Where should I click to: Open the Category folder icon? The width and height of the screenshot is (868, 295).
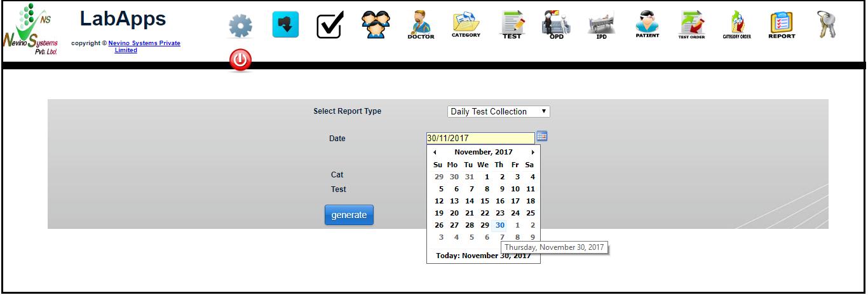[466, 25]
